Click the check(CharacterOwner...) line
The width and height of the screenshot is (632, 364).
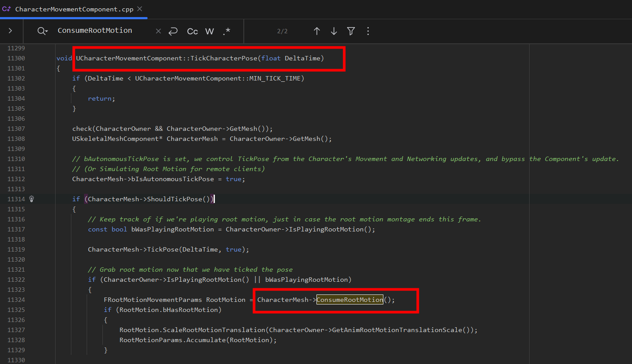point(172,129)
